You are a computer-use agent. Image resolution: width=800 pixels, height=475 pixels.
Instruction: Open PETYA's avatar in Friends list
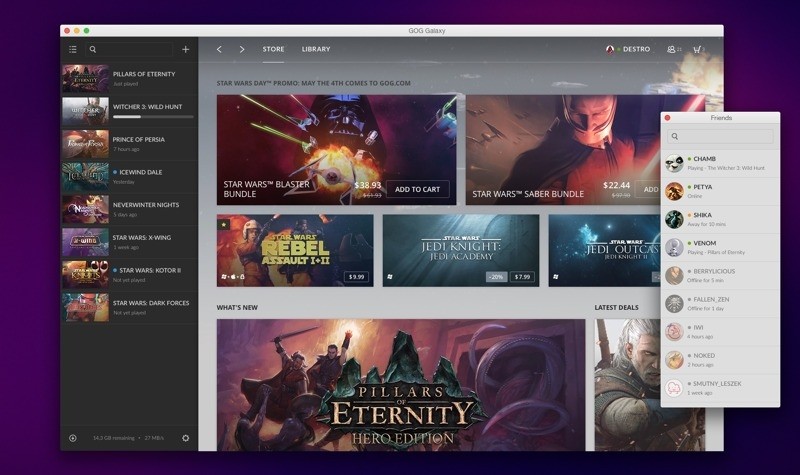(x=674, y=192)
